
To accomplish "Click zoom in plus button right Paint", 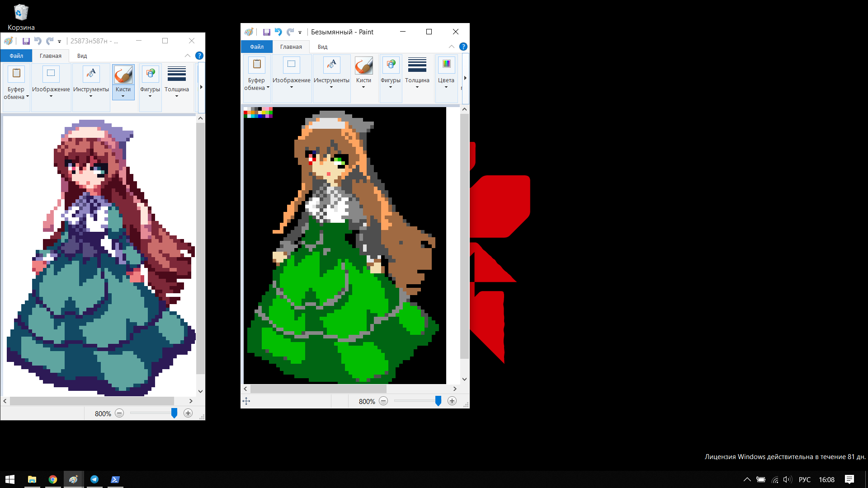I will point(452,401).
